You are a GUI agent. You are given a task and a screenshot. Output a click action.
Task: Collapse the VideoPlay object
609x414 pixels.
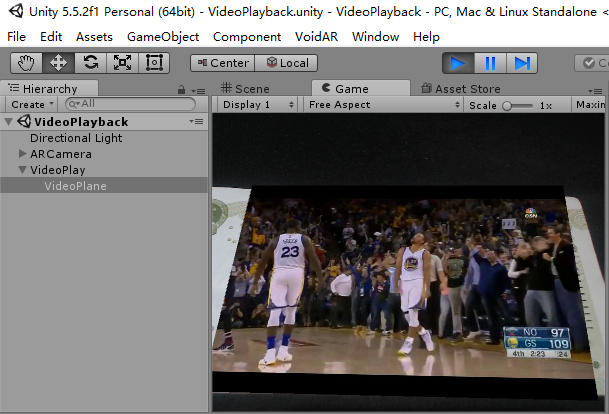pos(23,170)
